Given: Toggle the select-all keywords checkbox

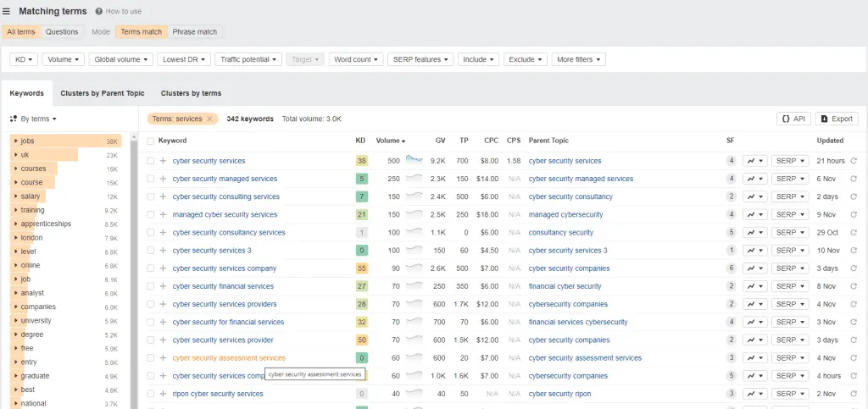Looking at the screenshot, I should pos(151,141).
